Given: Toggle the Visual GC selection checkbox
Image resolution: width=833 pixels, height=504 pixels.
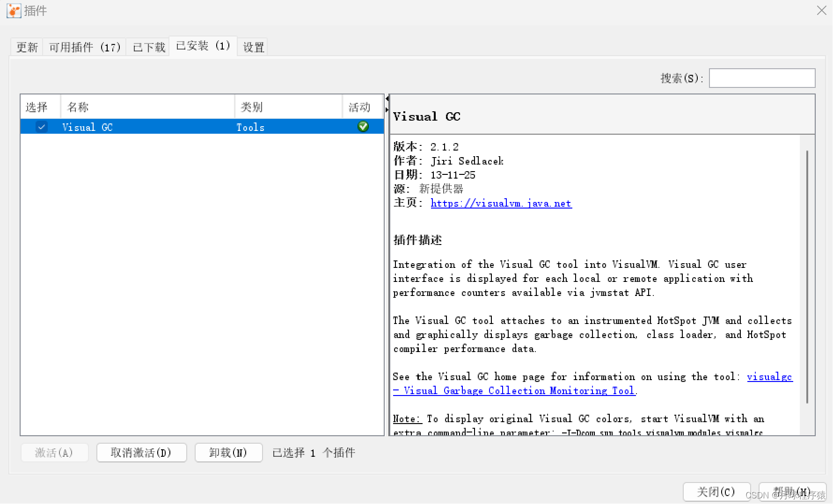Looking at the screenshot, I should point(42,127).
